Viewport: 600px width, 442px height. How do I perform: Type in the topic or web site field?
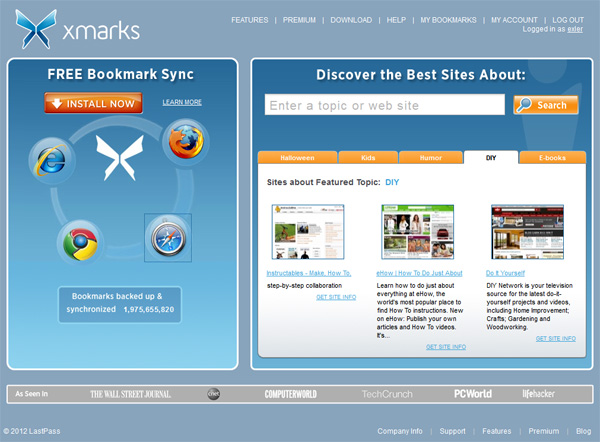[384, 105]
